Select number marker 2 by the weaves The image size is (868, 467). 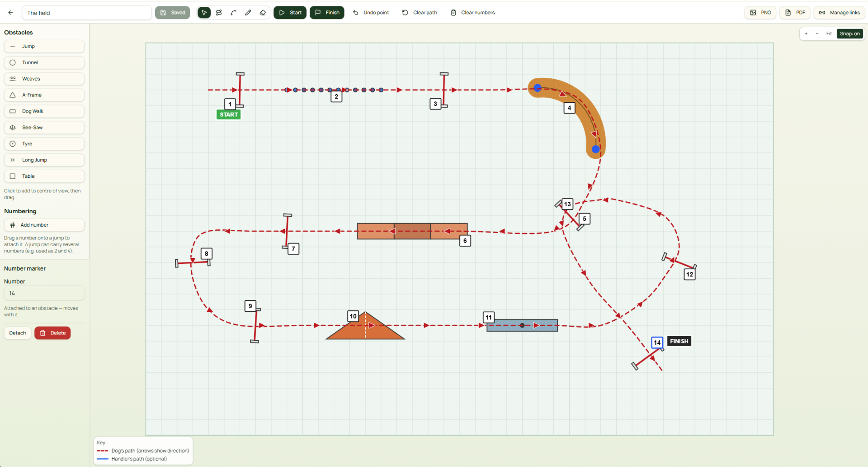336,96
